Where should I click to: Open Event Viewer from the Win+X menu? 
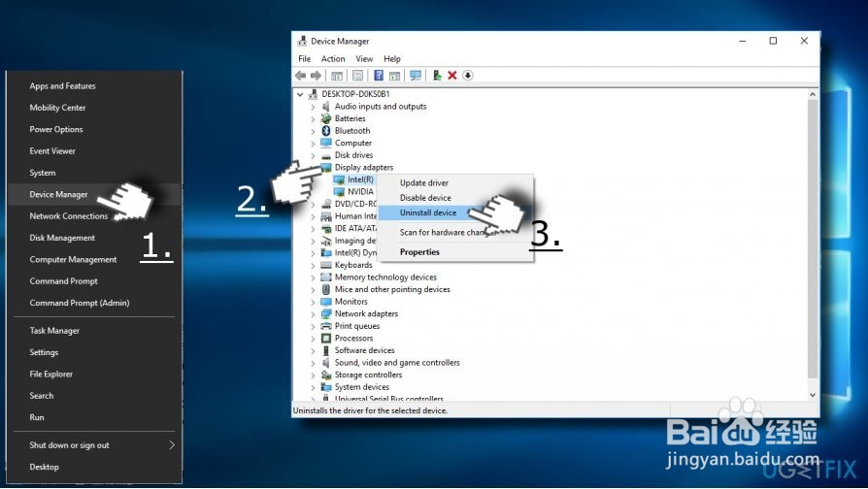(52, 150)
